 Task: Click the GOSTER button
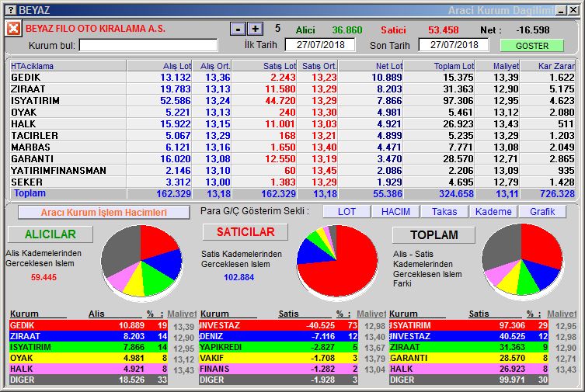click(x=532, y=46)
